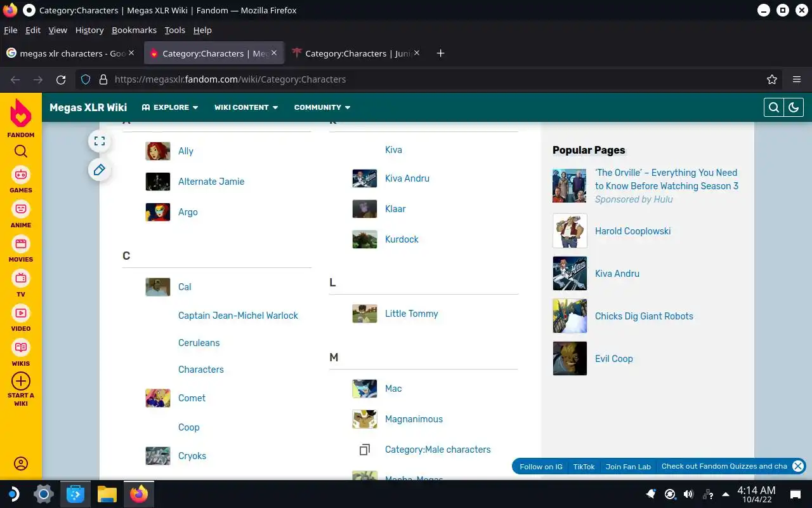Image resolution: width=812 pixels, height=508 pixels.
Task: Open the system settings taskbar icon
Action: pyautogui.click(x=43, y=494)
